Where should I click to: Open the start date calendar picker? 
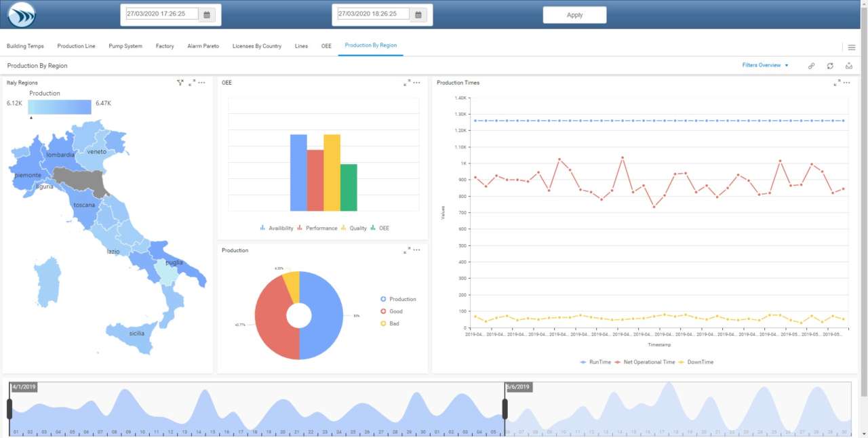click(208, 14)
